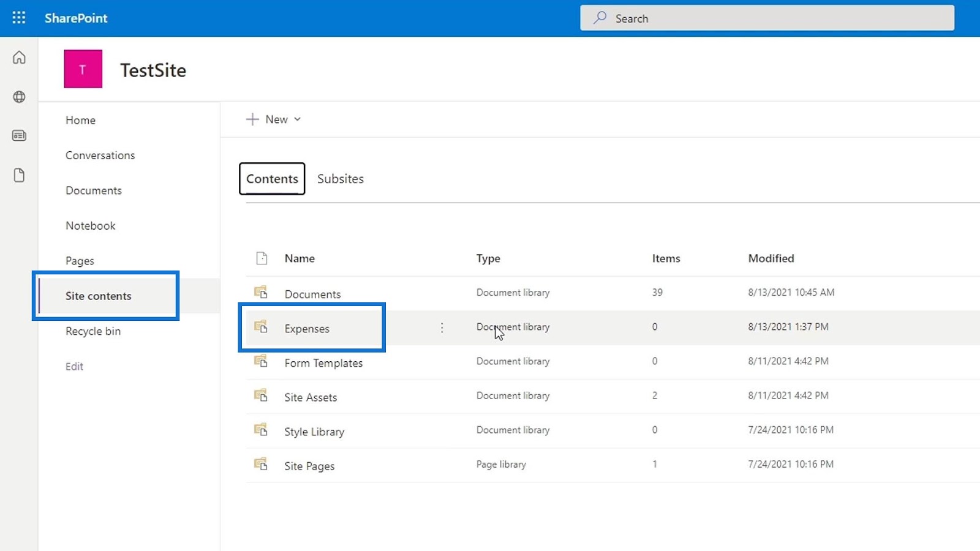Click the home icon in left rail
This screenshot has width=980, height=551.
(19, 58)
